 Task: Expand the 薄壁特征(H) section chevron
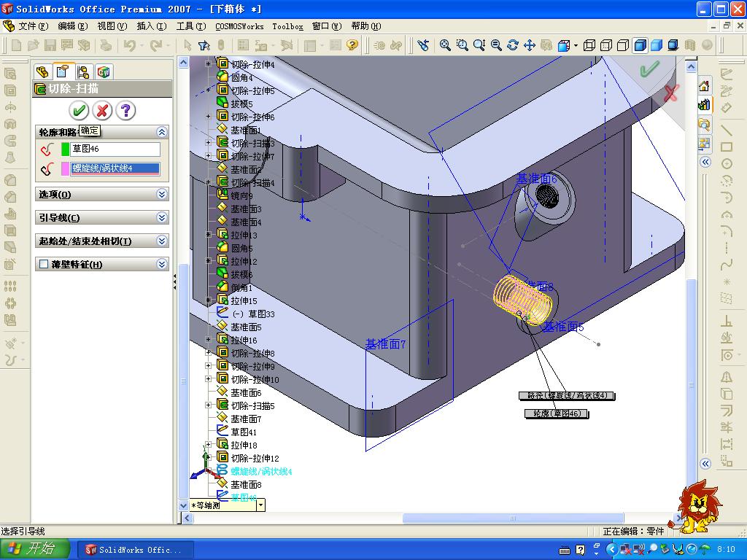[161, 264]
